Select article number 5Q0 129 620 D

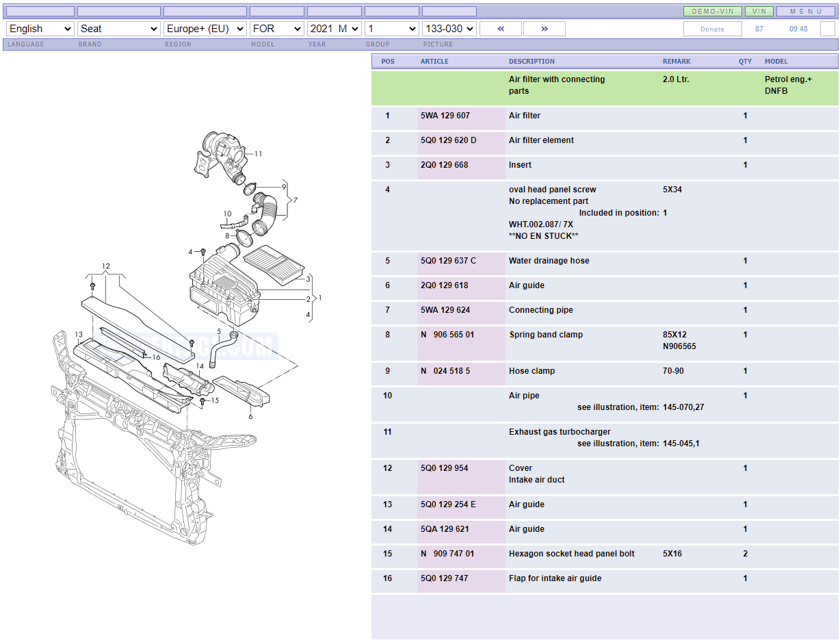(x=449, y=140)
